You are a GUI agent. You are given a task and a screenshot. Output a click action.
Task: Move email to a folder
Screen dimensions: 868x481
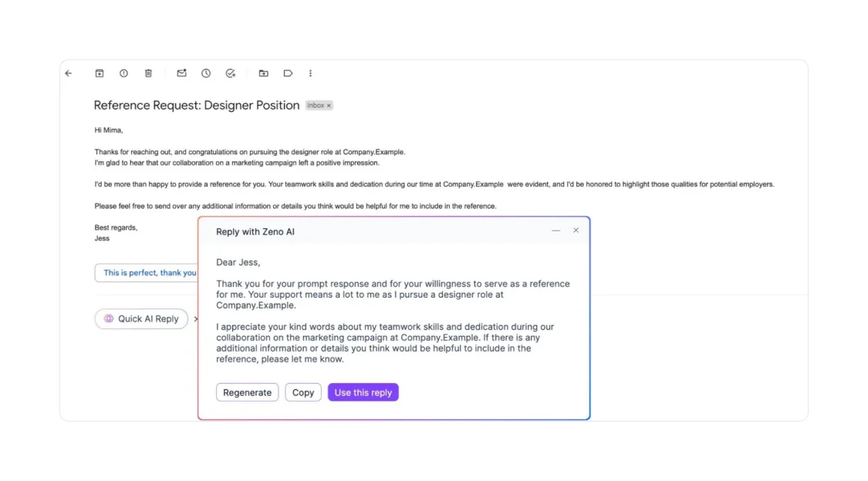[264, 73]
